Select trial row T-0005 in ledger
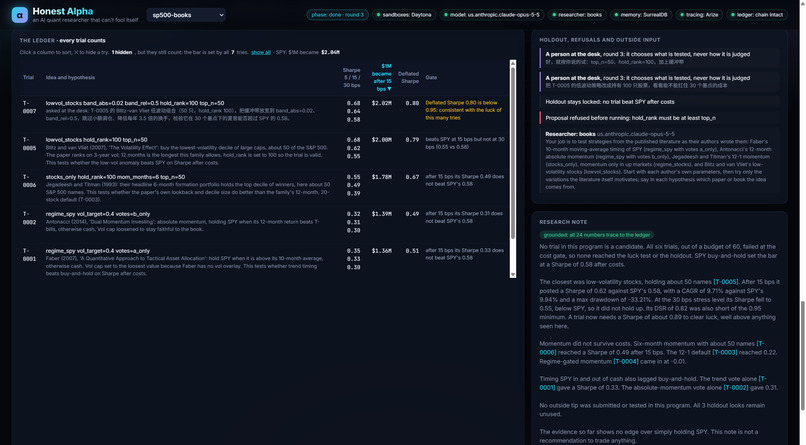Image resolution: width=806 pixels, height=445 pixels. click(265, 151)
